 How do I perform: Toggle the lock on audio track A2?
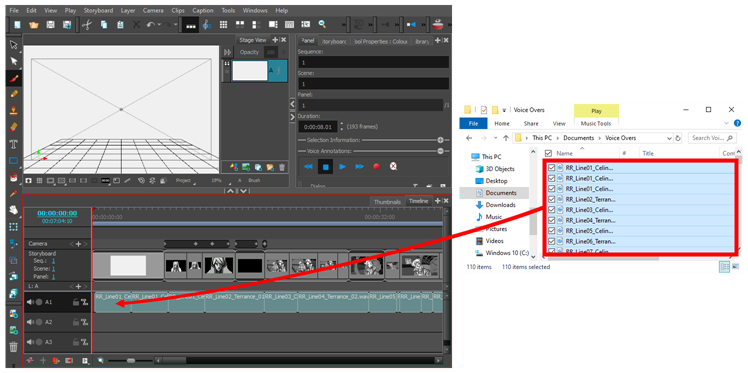pyautogui.click(x=75, y=322)
